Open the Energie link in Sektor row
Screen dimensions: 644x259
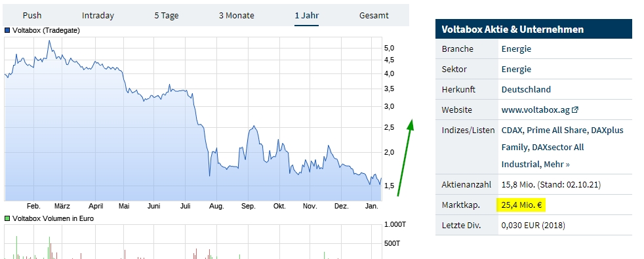click(516, 69)
